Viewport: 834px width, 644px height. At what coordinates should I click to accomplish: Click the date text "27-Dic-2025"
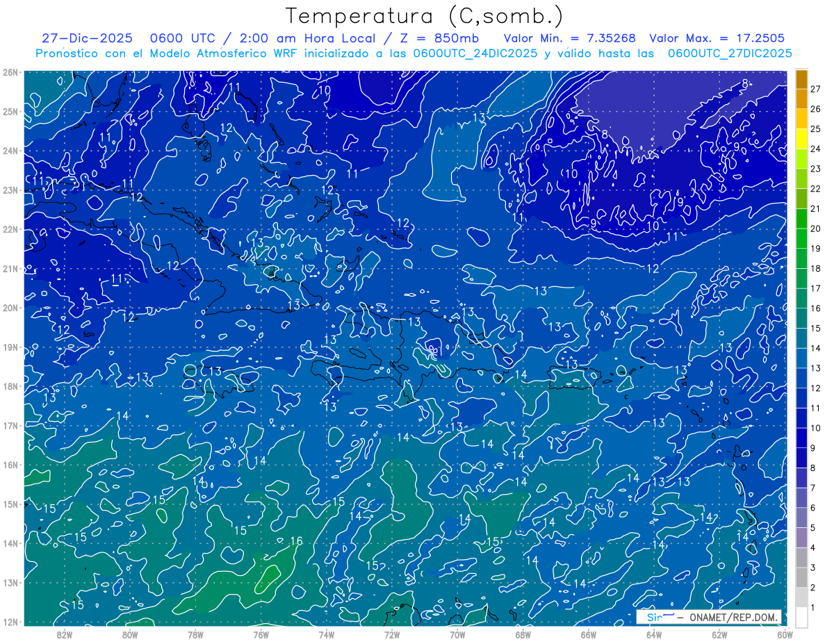(x=87, y=38)
